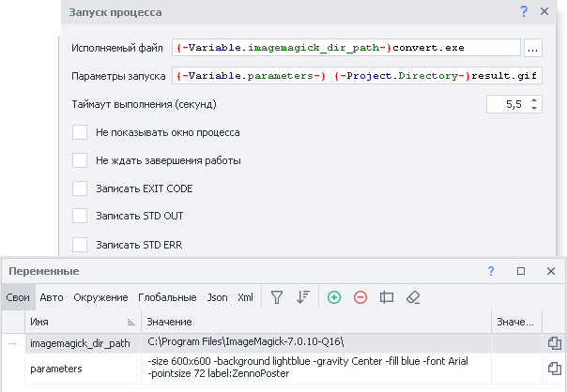Copy the imagemagick_dir_path row value
This screenshot has height=392, width=567.
[x=554, y=343]
